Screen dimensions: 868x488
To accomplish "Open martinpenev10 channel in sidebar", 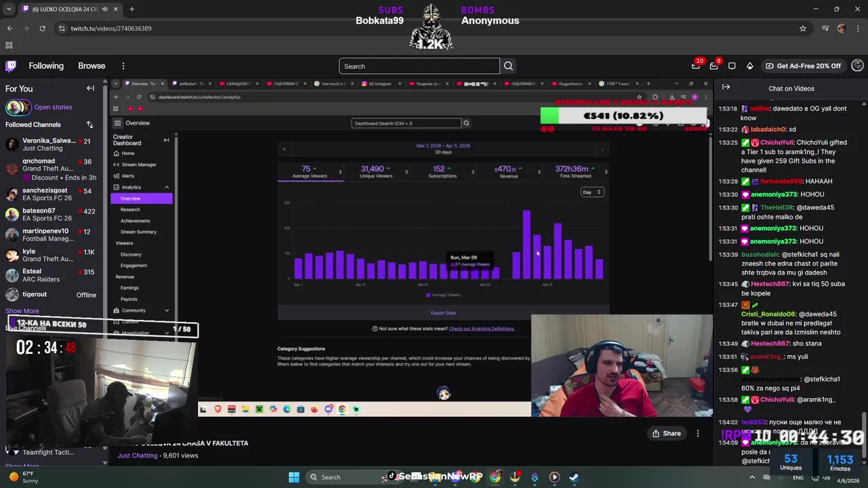I will pos(51,235).
